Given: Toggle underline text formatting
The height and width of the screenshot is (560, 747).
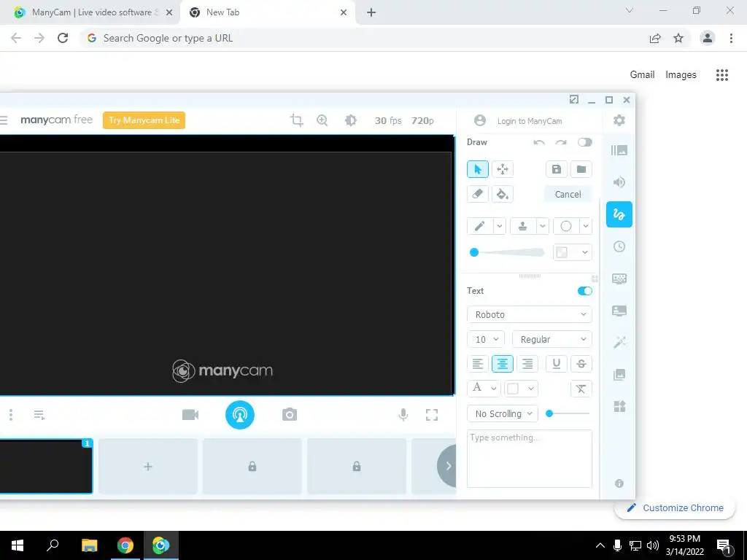Looking at the screenshot, I should (x=556, y=364).
